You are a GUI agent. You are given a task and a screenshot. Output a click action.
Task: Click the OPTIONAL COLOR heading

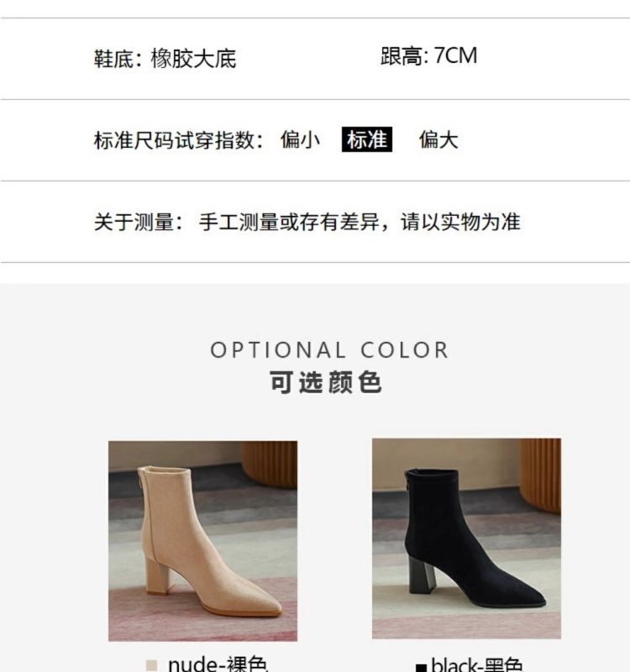point(329,350)
